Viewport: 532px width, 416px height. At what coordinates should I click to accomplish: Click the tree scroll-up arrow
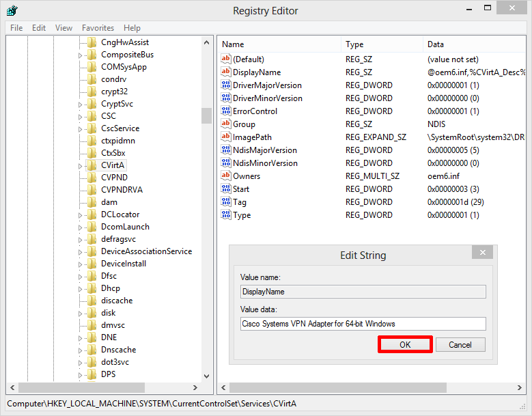(x=206, y=42)
